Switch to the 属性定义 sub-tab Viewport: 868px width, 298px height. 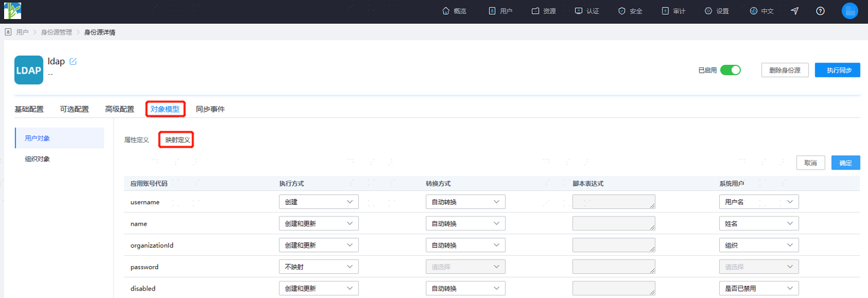(x=137, y=140)
